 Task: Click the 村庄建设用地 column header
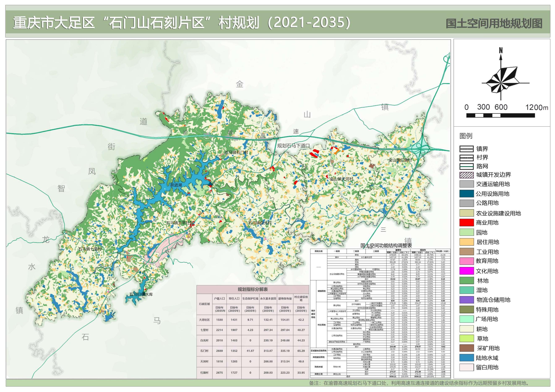tap(301, 299)
